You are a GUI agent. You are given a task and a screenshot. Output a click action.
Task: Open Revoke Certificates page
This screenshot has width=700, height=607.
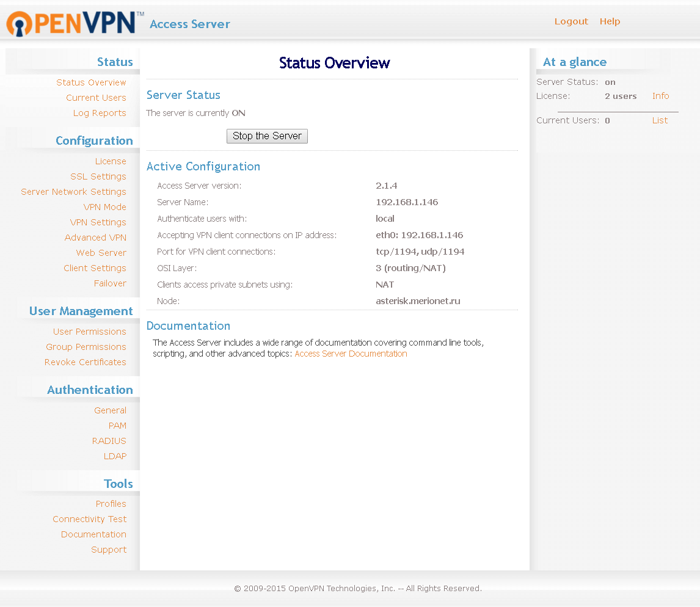86,362
